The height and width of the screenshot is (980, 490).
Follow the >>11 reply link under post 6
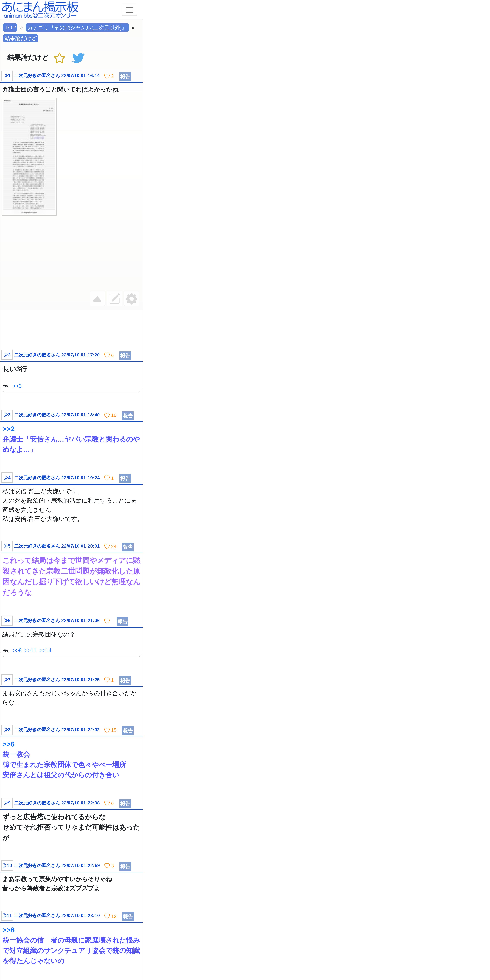30,651
